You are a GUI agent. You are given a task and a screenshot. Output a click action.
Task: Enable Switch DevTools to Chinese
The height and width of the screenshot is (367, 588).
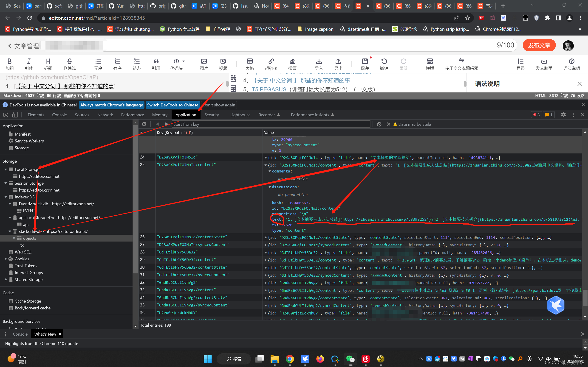(172, 105)
